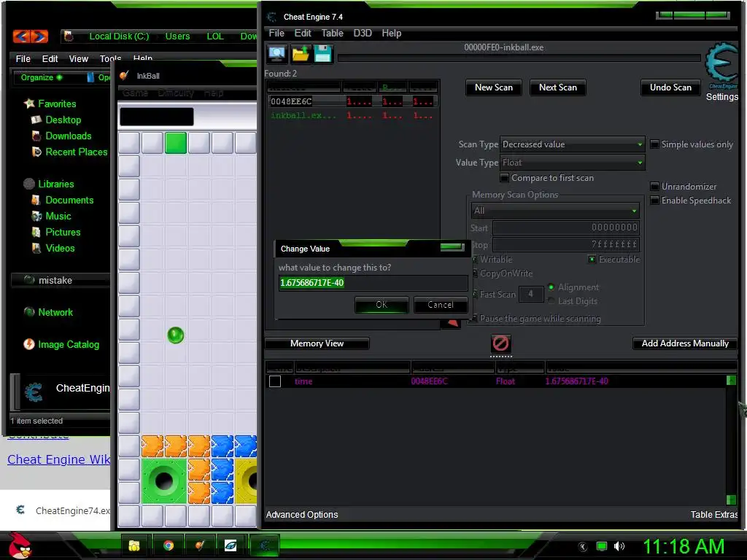Open the Value Type Float dropdown

[572, 163]
